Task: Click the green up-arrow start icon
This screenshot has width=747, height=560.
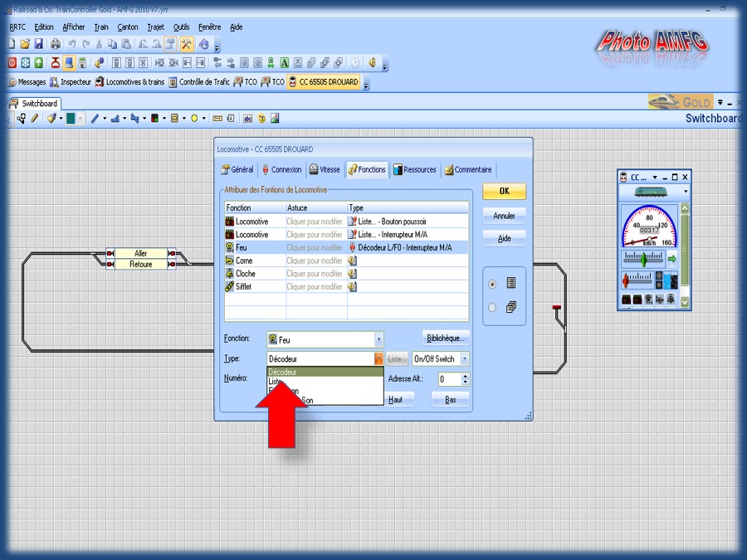Action: point(38,62)
